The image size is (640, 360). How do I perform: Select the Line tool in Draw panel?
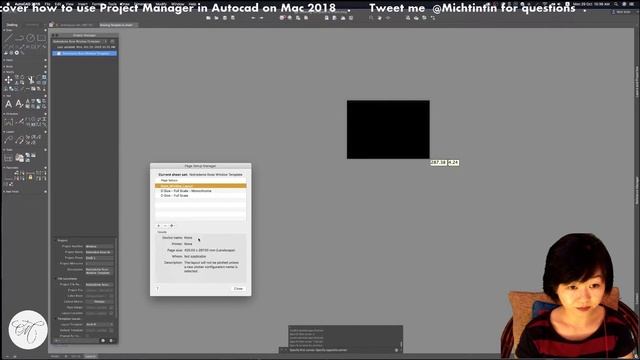tap(8, 38)
